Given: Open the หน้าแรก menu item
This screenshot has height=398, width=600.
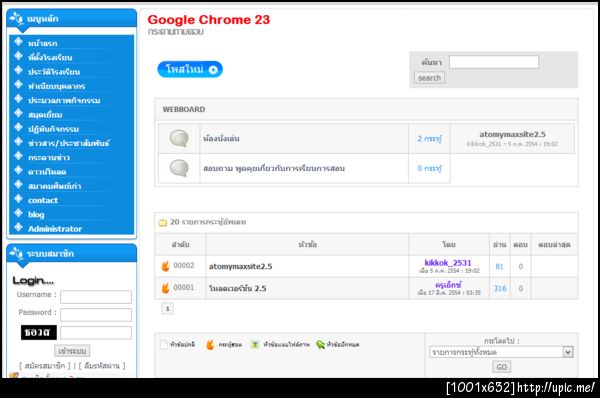Looking at the screenshot, I should pos(42,43).
